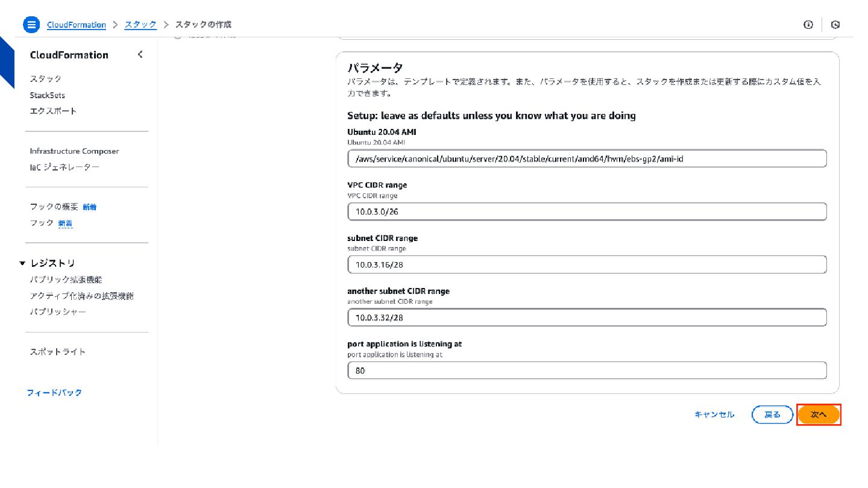Open StackSets in the sidebar
Viewport: 868px width, 488px height.
pos(47,95)
